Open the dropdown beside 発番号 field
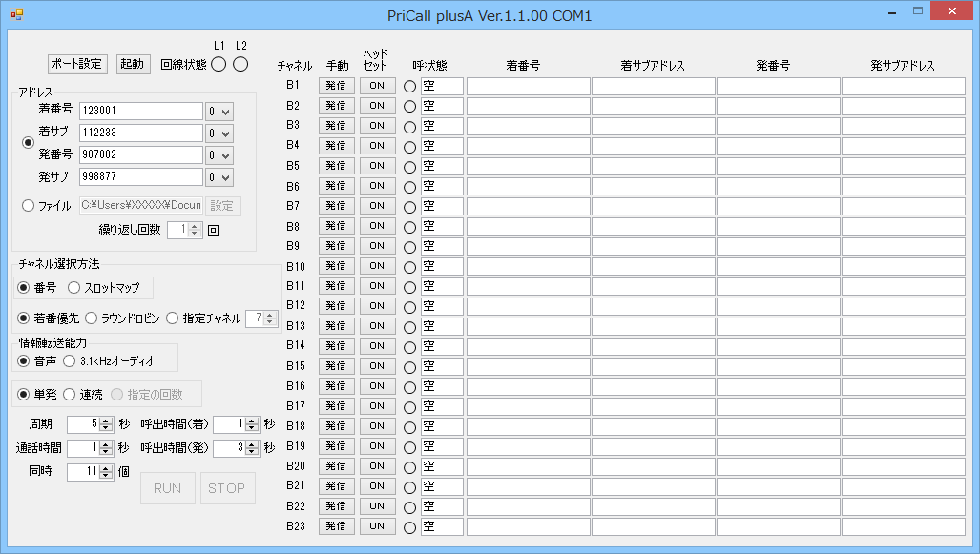 (219, 155)
